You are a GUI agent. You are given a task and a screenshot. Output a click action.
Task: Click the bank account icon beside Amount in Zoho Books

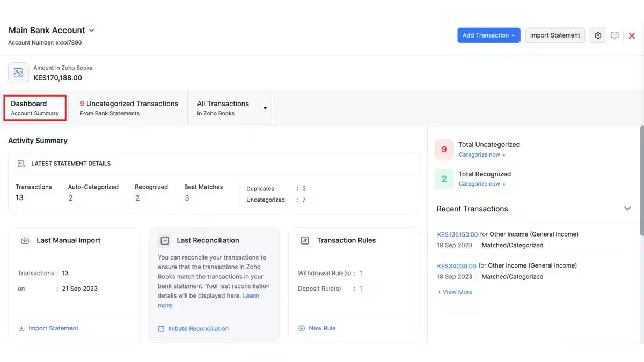click(18, 72)
